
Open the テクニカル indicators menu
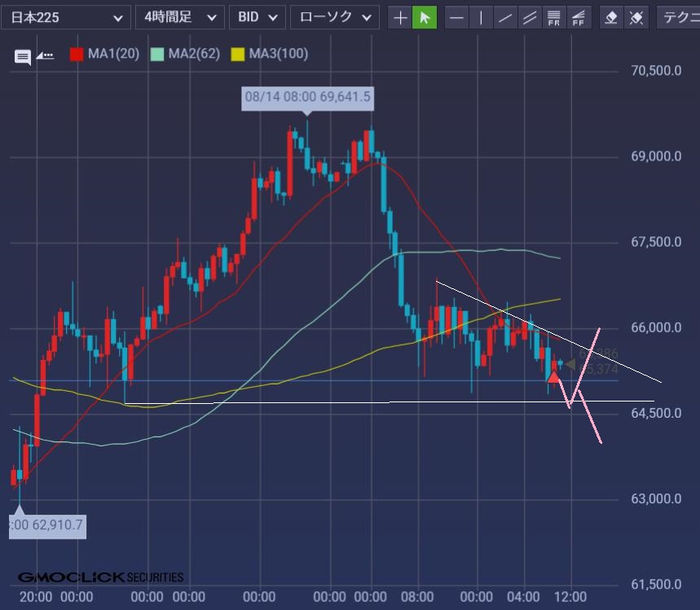(679, 18)
